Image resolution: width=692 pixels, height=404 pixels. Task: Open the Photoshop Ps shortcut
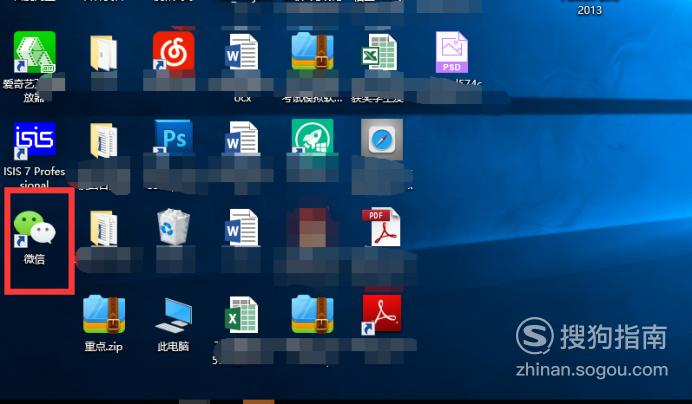[x=173, y=137]
